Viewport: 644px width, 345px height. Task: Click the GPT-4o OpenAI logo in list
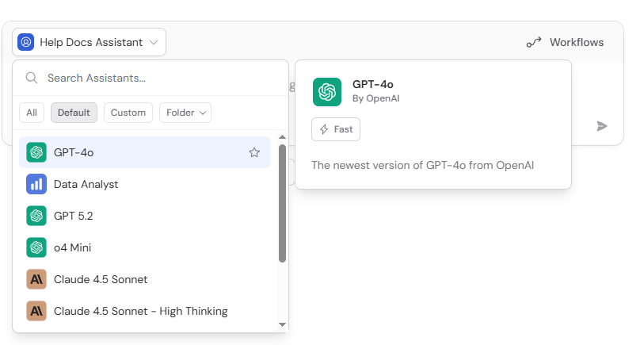36,152
